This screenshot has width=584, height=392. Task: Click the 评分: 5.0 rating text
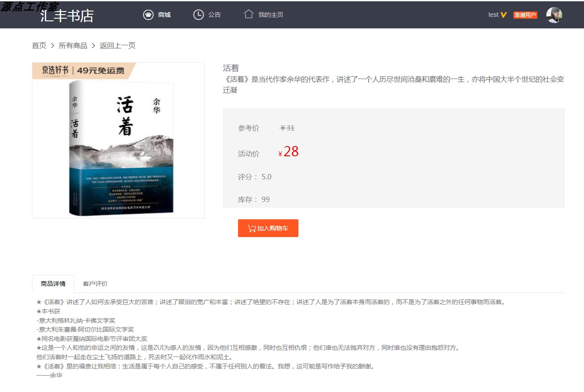[255, 177]
